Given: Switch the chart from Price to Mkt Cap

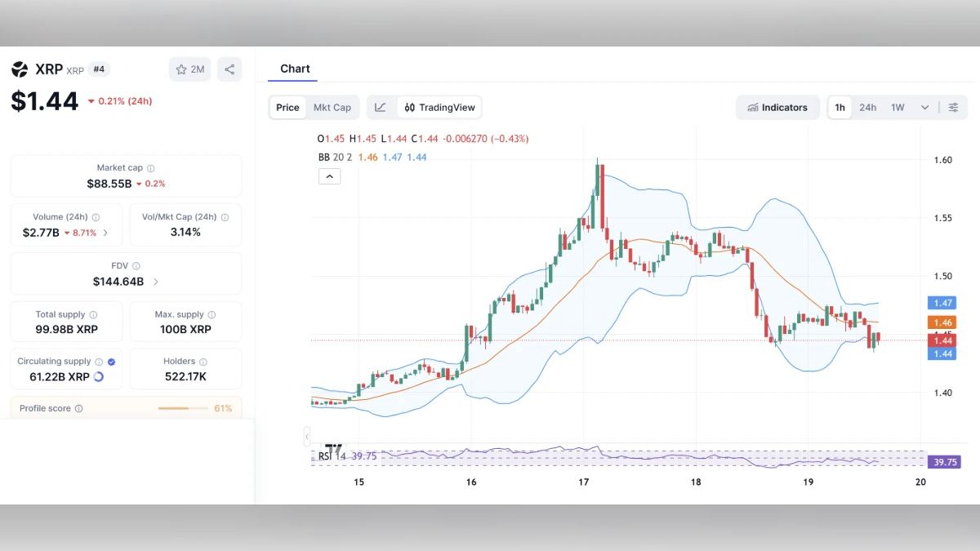Looking at the screenshot, I should coord(332,107).
